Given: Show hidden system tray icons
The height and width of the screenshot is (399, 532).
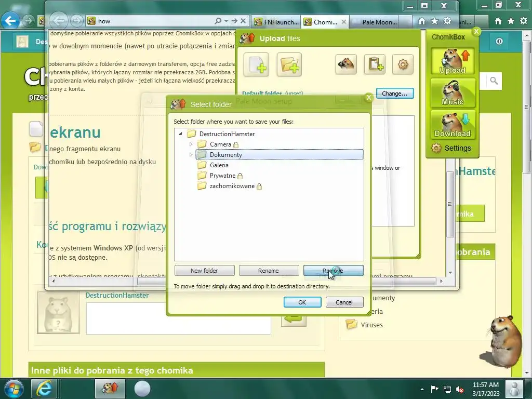Looking at the screenshot, I should tap(422, 389).
